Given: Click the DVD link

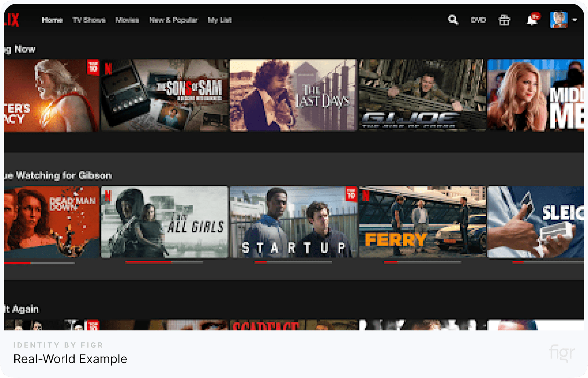Looking at the screenshot, I should (x=478, y=20).
